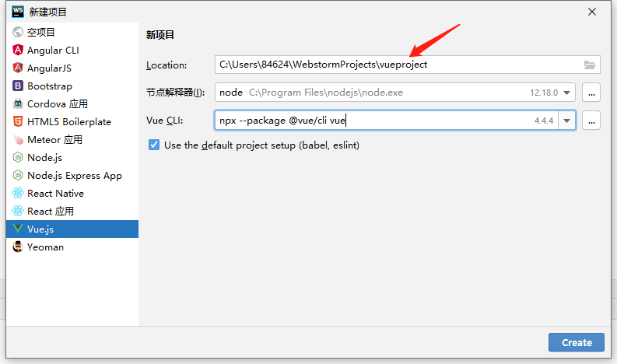Expand the node interpreter dropdown arrow
Viewport: 617px width, 364px height.
566,93
